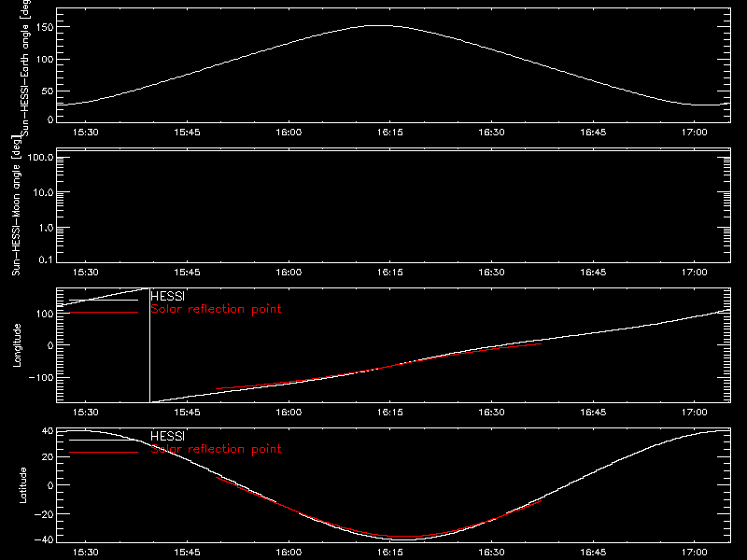
Task: Click 16:45 under the Moon angle plot
Action: 593,272
